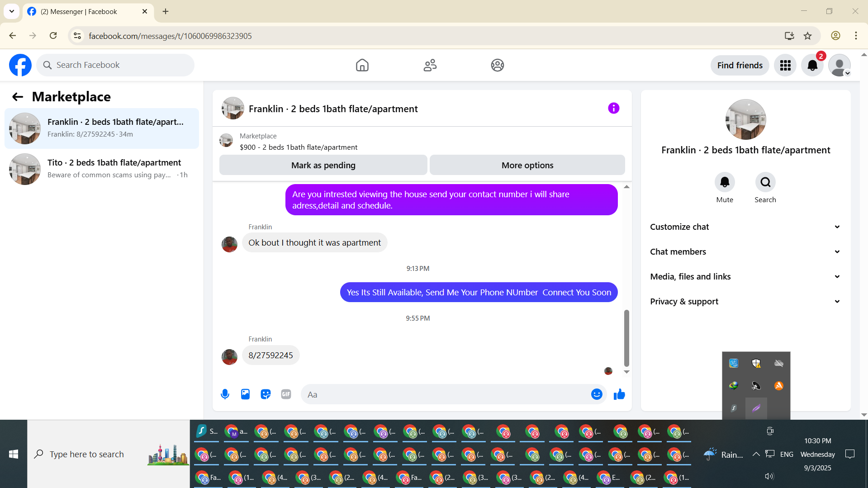Bookmark this page with the star icon
The image size is (868, 488).
coord(808,36)
